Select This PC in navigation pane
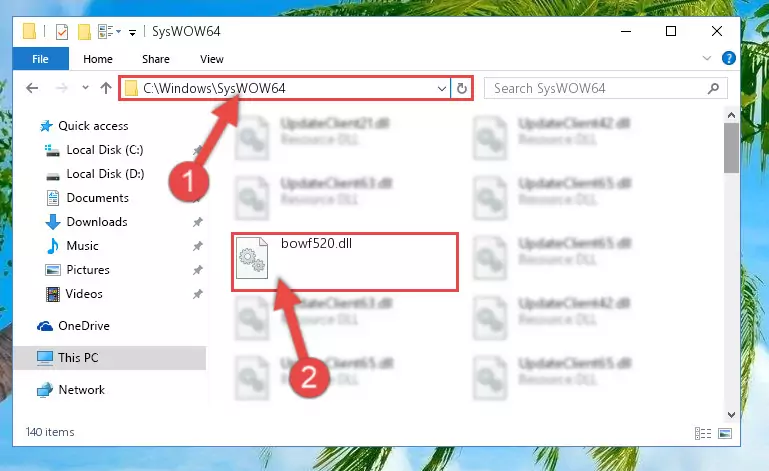Viewport: 769px width, 471px height. click(x=78, y=358)
